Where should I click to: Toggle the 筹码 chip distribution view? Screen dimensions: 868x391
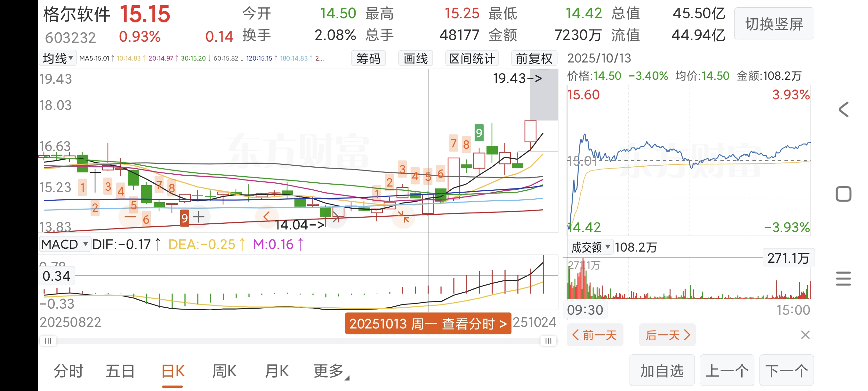[368, 58]
